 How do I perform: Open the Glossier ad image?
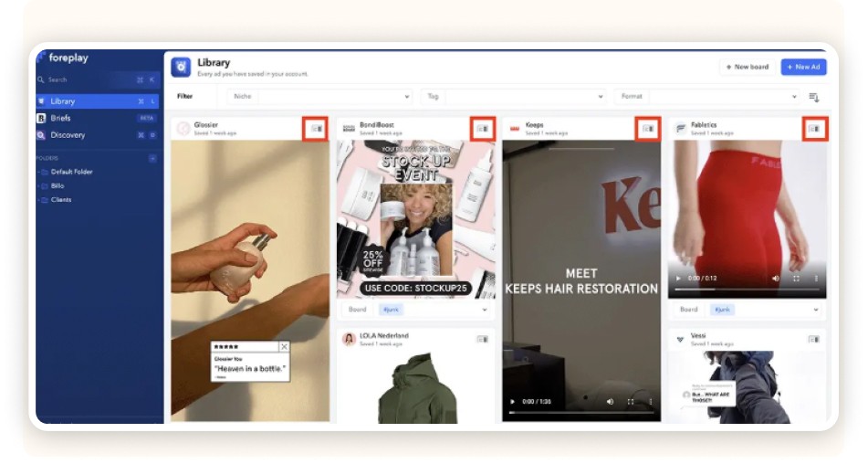point(250,280)
